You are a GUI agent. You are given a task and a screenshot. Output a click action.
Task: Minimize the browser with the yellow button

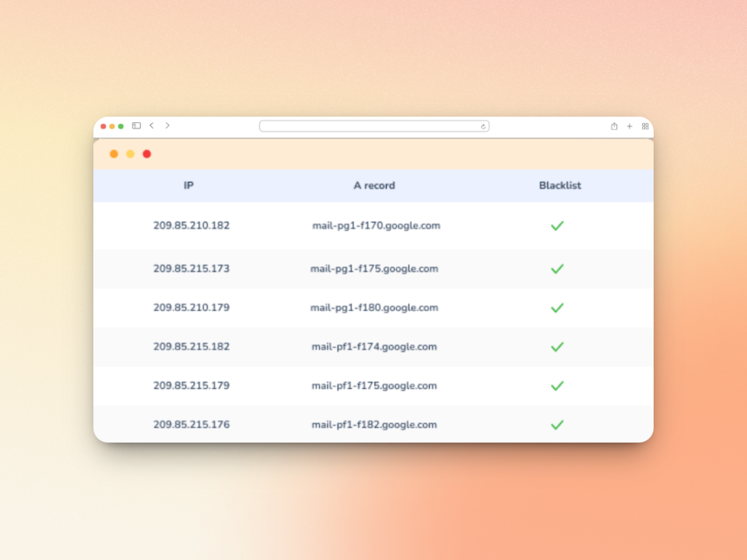pyautogui.click(x=112, y=126)
